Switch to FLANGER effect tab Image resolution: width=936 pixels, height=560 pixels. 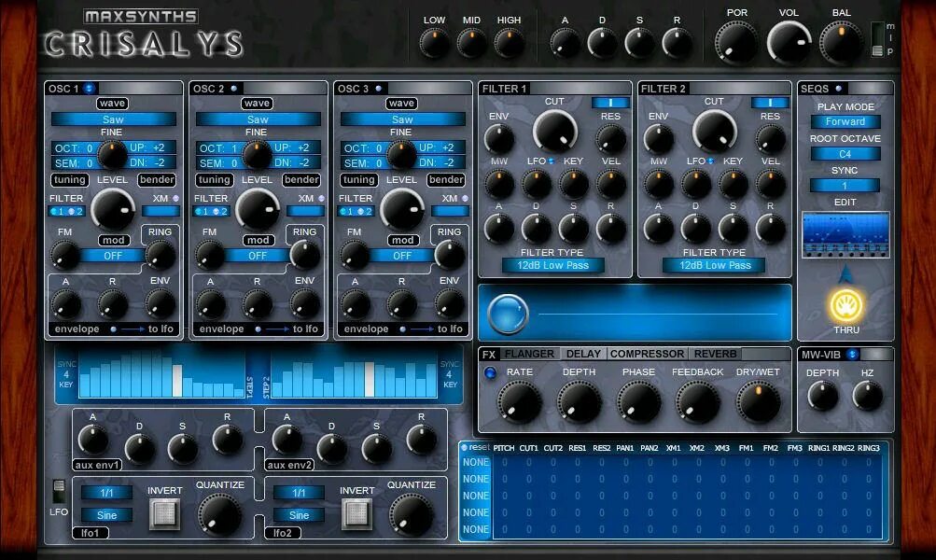[x=529, y=354]
